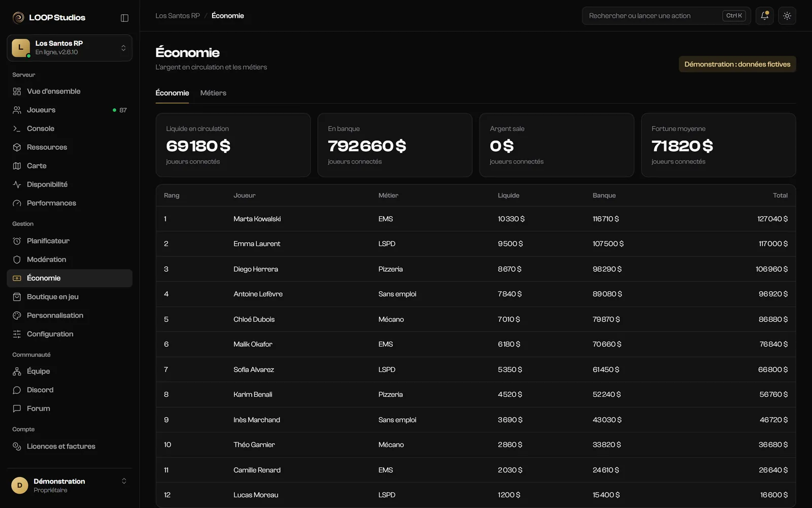Sort by the Total column header

(780, 196)
